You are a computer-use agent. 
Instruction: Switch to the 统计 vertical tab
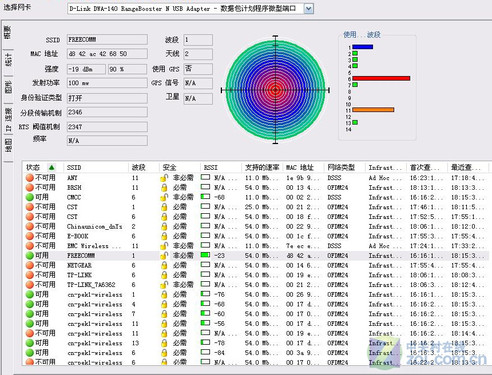click(x=8, y=59)
